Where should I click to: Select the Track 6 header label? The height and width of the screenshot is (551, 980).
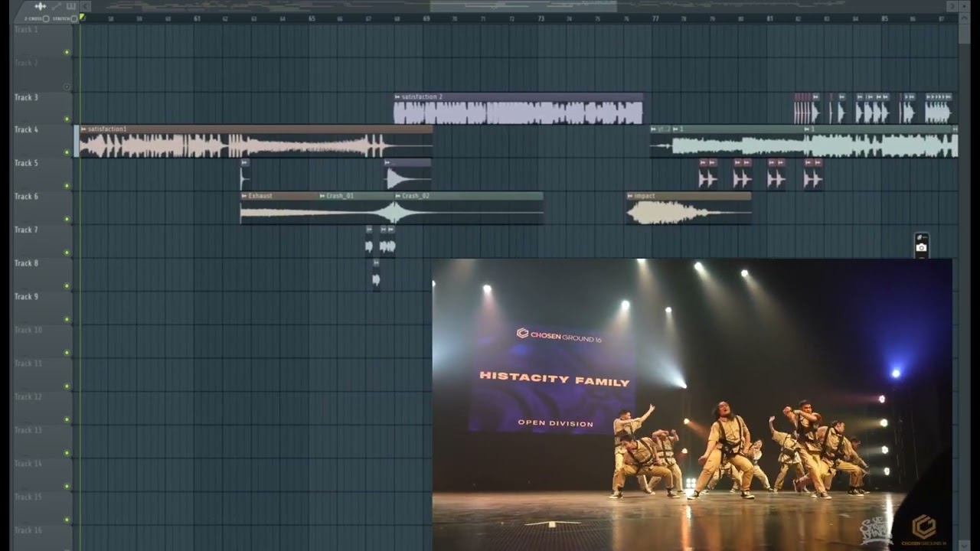[25, 197]
